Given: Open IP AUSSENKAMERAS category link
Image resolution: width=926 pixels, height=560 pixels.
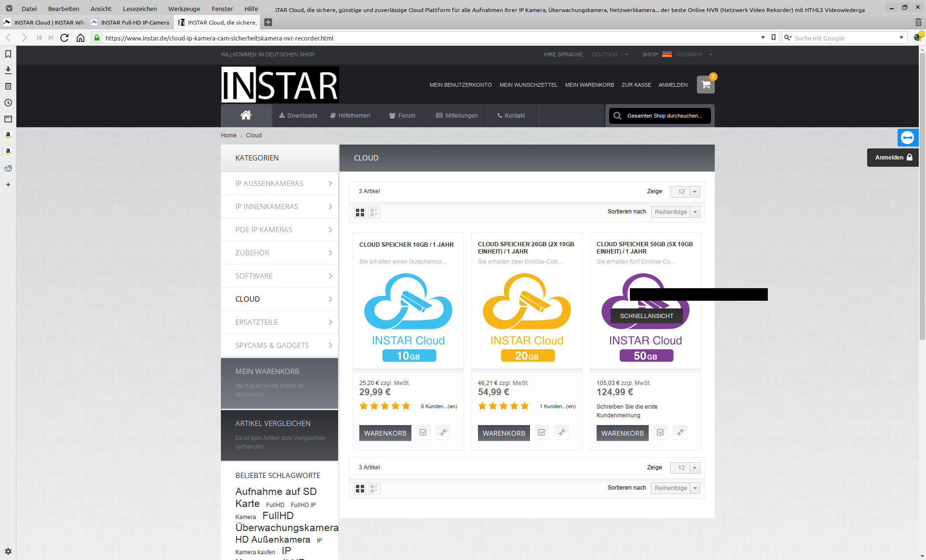Looking at the screenshot, I should tap(270, 184).
